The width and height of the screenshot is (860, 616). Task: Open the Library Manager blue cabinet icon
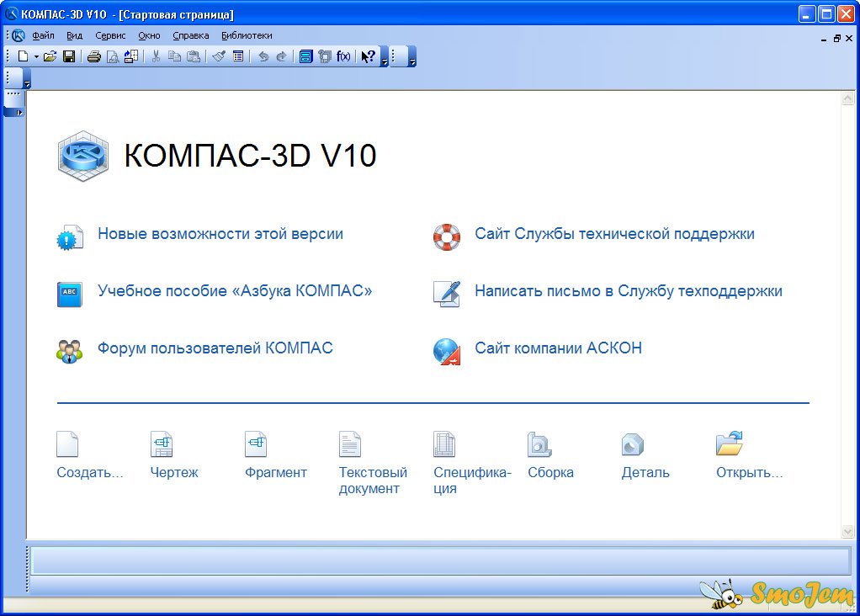(306, 56)
